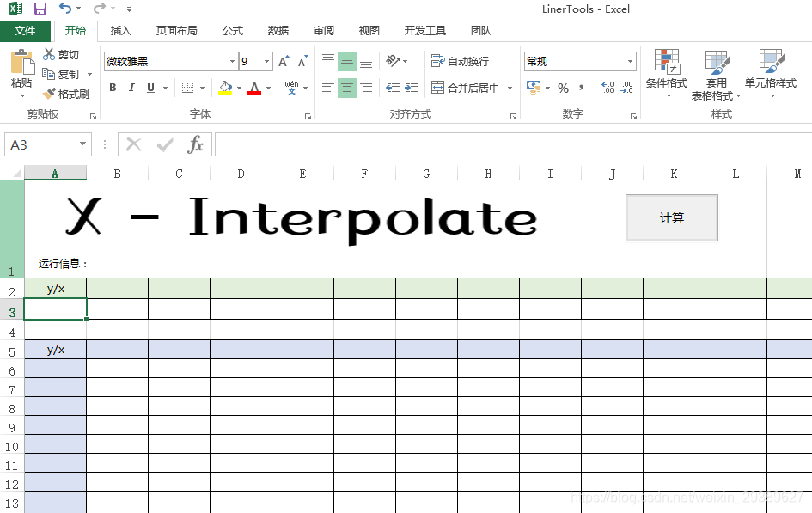
Task: Click the text orientation icon
Action: click(393, 61)
